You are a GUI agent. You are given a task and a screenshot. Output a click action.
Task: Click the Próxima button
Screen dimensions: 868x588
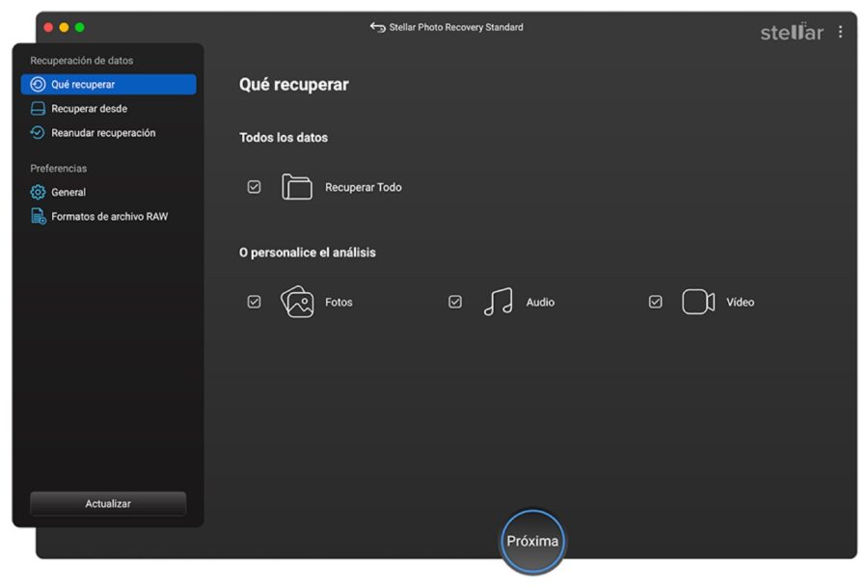532,541
